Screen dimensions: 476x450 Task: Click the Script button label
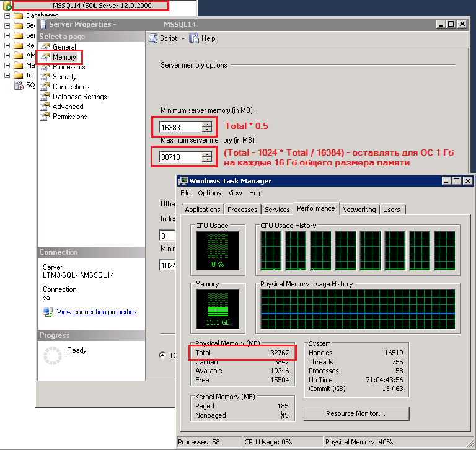pos(168,38)
